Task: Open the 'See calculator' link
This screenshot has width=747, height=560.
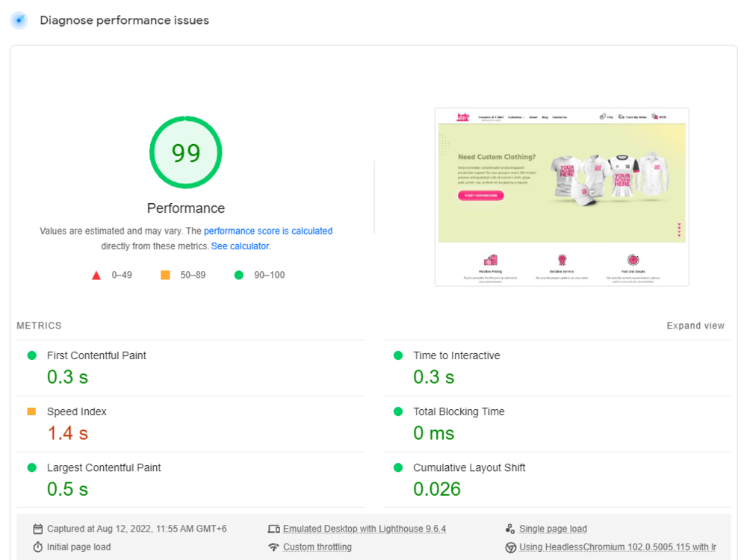Action: (240, 246)
